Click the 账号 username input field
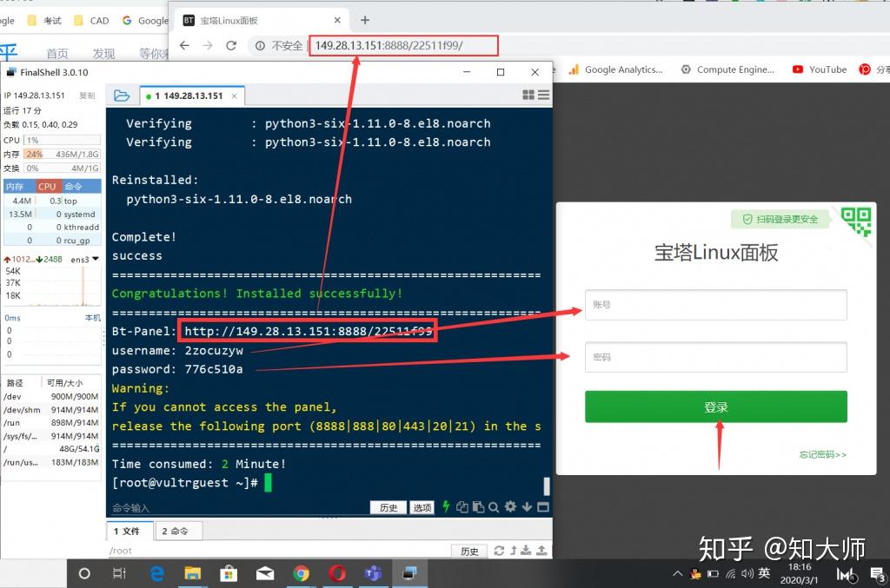 pos(716,305)
